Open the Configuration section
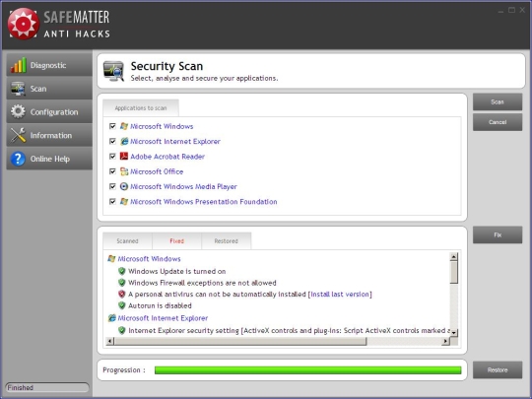The image size is (532, 399). tap(49, 111)
